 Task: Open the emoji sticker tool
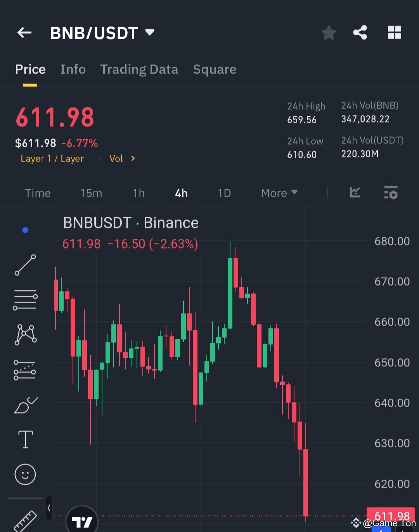[25, 474]
